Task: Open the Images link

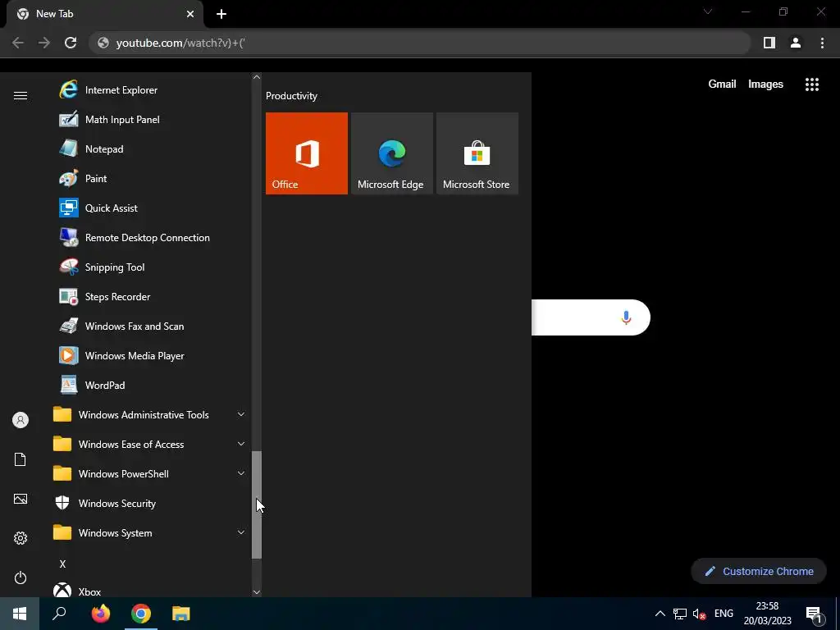Action: click(765, 84)
